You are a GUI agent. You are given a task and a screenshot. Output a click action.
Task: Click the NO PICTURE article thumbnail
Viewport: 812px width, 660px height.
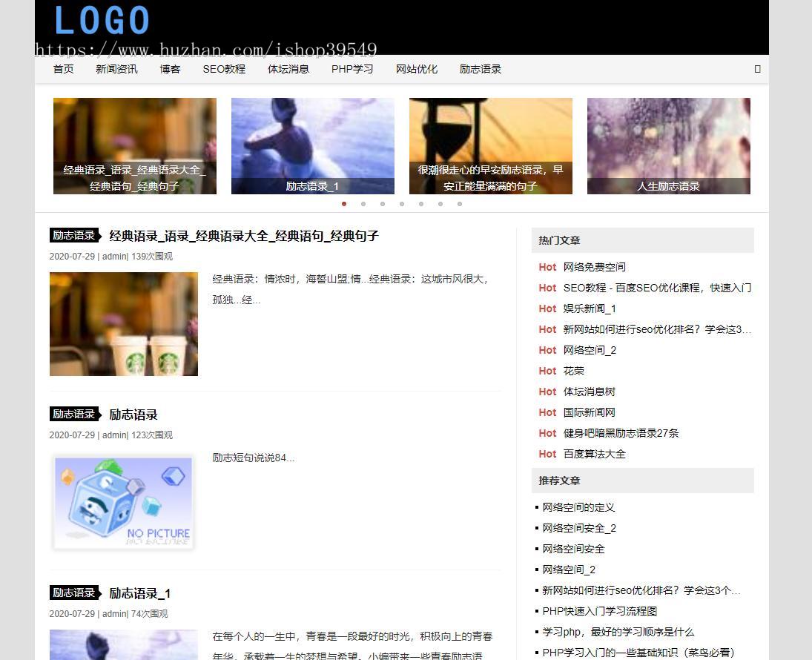point(124,503)
